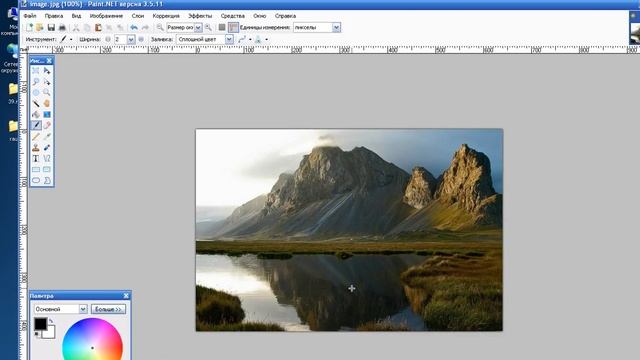Open the Правка menu
Viewport: 640px width, 360px height.
[53, 16]
